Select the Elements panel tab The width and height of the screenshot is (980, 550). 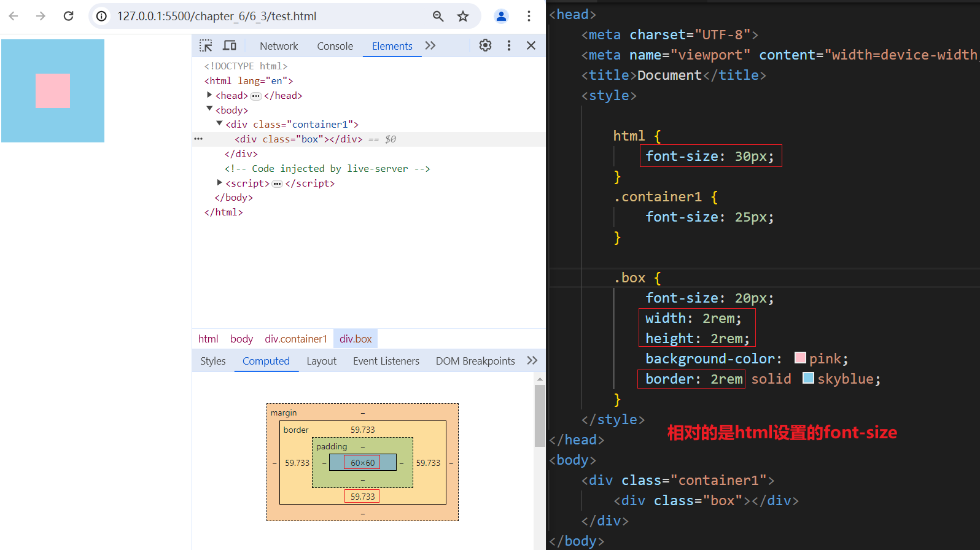click(x=392, y=46)
